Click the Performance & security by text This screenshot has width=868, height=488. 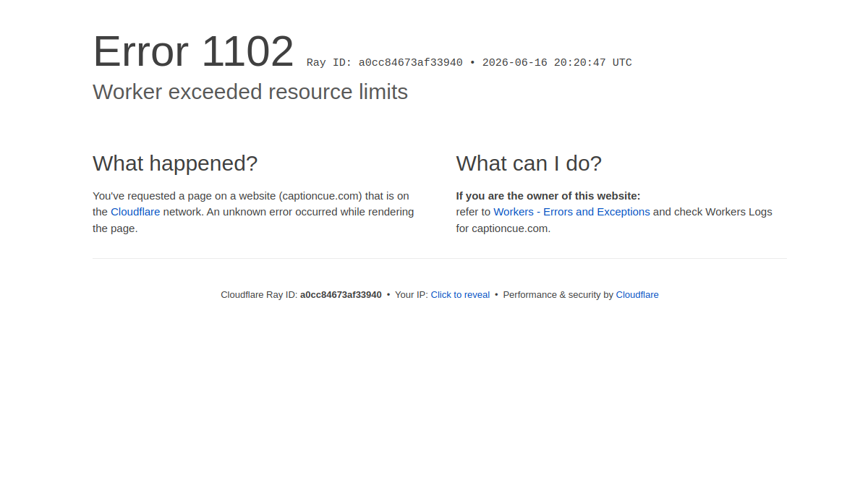tap(558, 295)
